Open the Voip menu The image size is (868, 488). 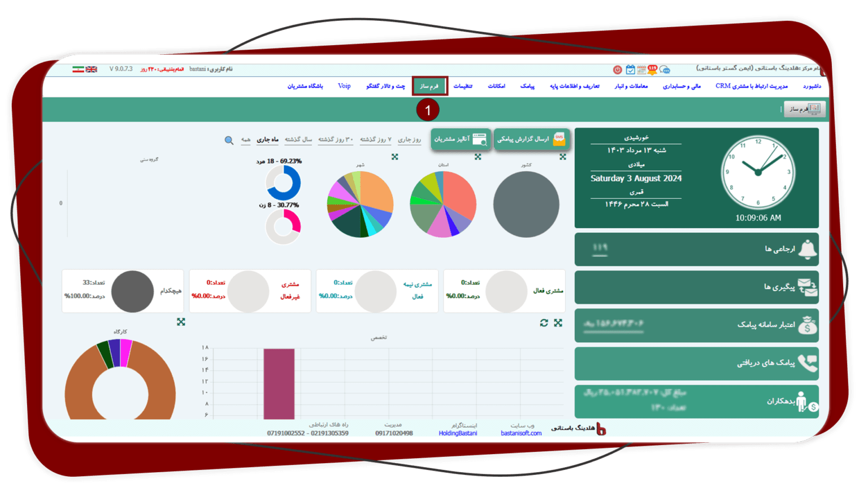[x=344, y=86]
